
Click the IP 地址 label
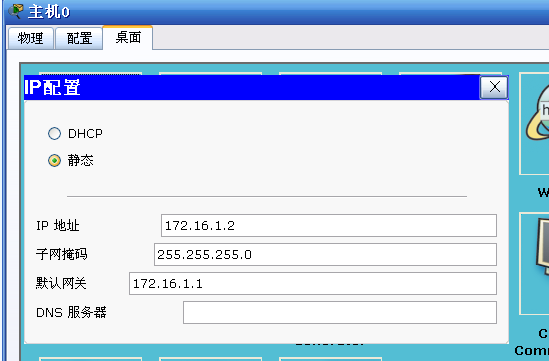pos(58,225)
